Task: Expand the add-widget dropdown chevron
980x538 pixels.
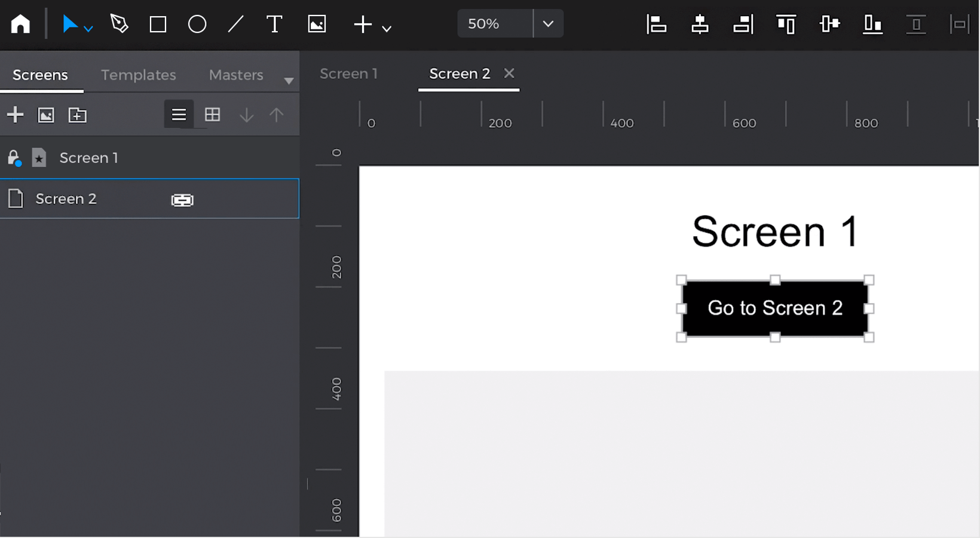Action: pyautogui.click(x=387, y=28)
